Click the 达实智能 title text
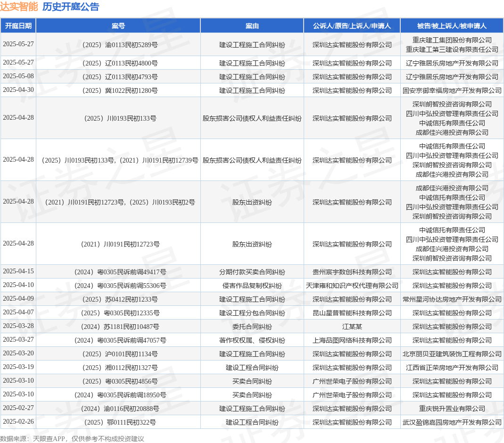 [x=19, y=7]
